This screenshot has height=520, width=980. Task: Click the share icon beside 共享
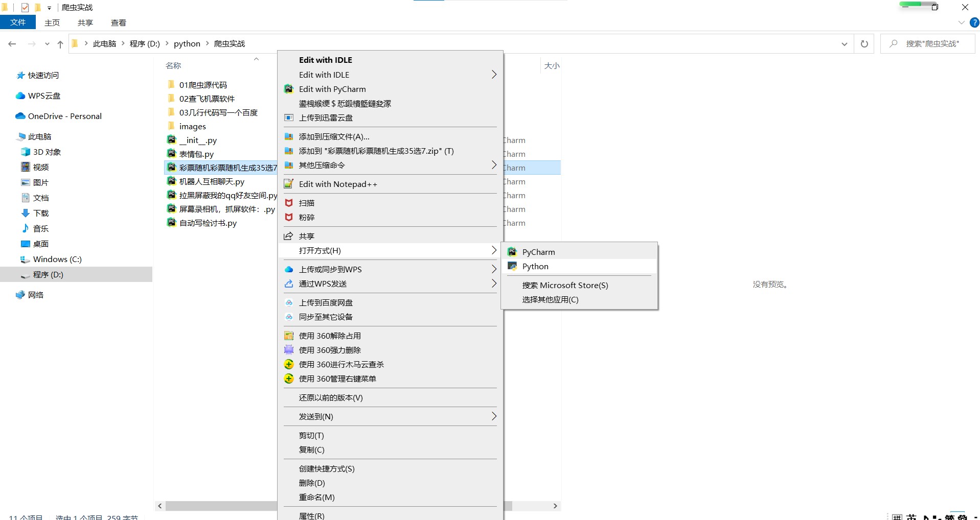pos(289,236)
